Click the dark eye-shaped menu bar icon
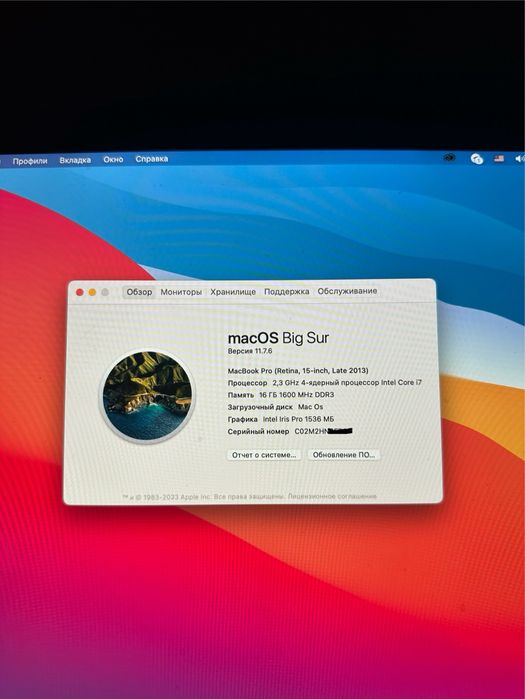Screen dimensions: 525x699 449,157
